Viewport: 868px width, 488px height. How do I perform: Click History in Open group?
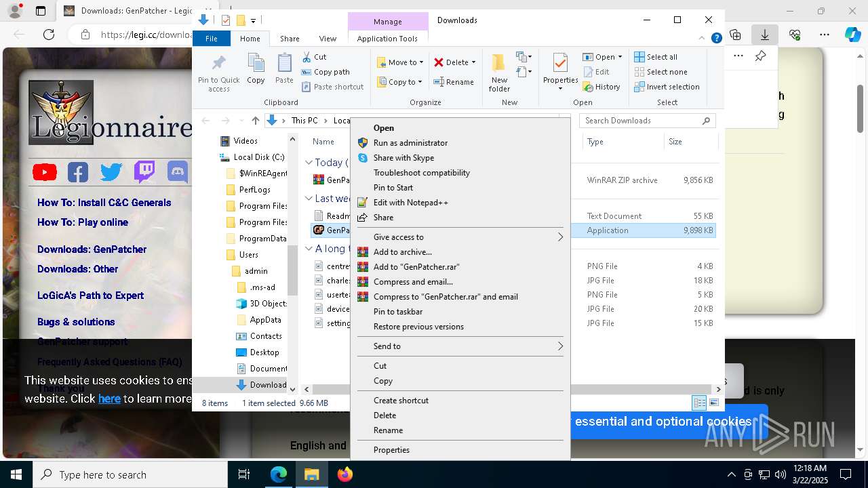(601, 87)
